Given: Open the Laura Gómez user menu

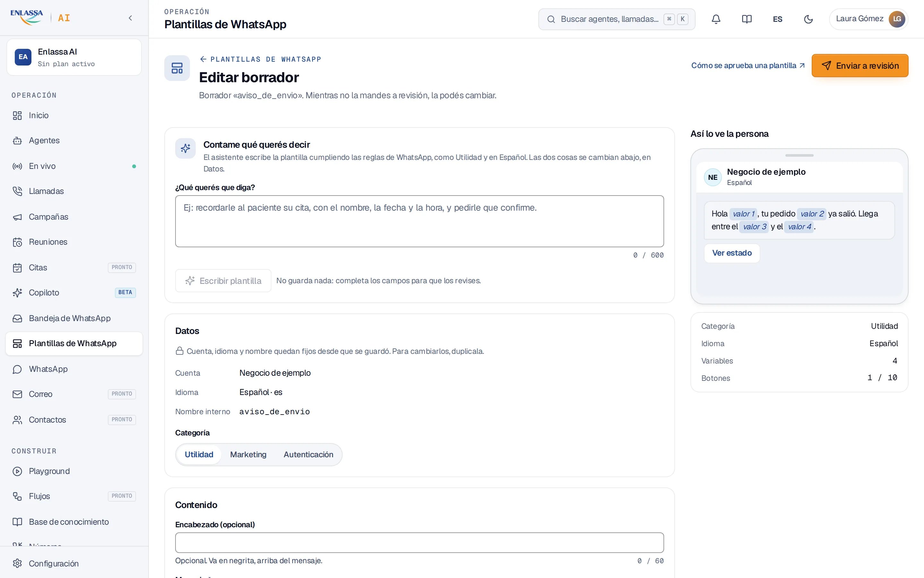Looking at the screenshot, I should [x=868, y=19].
